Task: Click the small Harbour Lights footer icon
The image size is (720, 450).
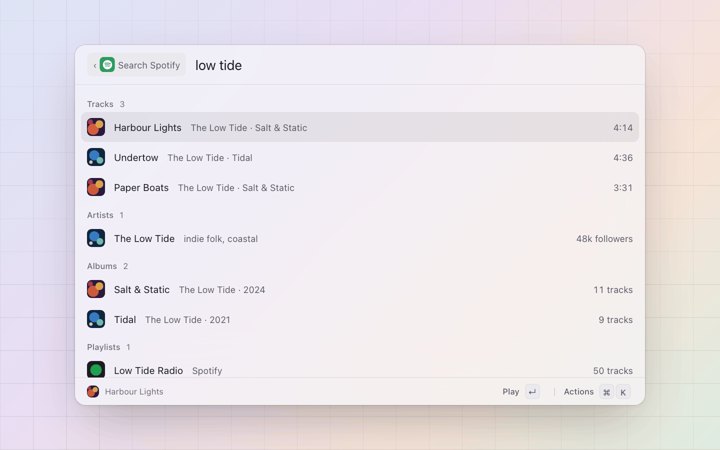Action: (93, 392)
